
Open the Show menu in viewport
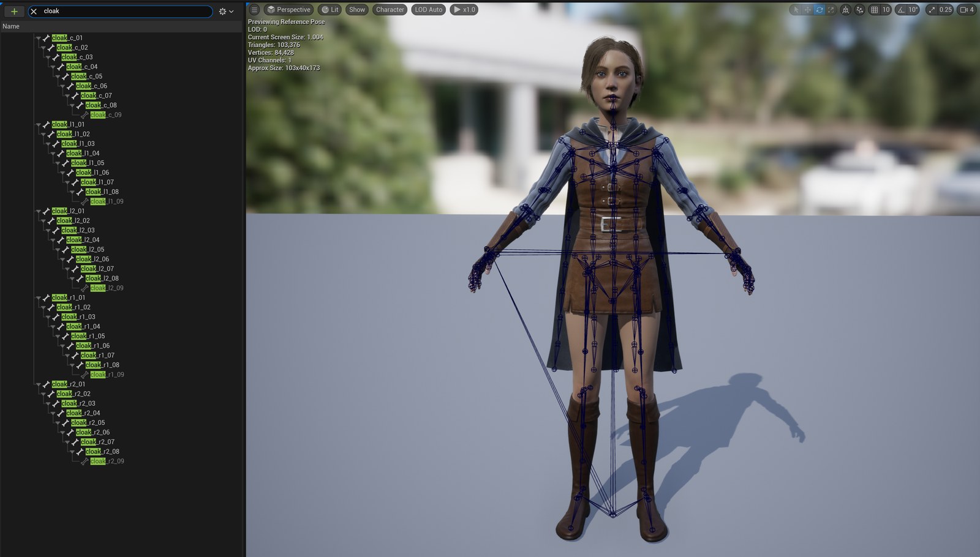tap(357, 10)
